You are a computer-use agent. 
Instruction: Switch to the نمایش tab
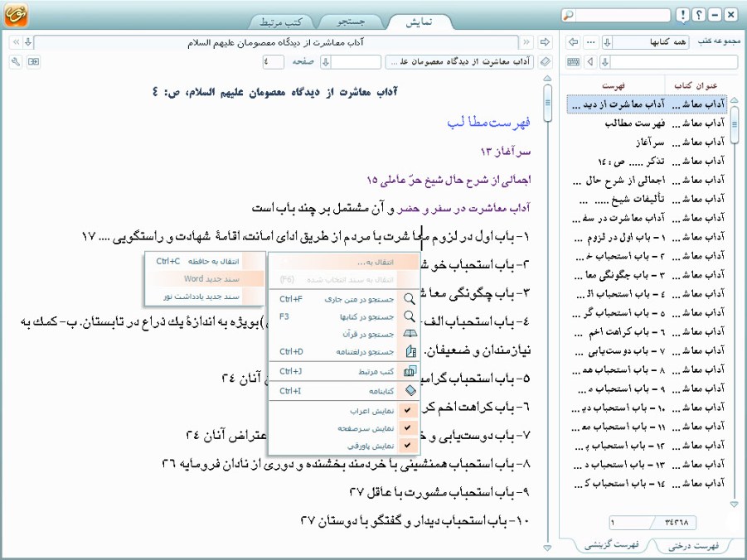click(x=420, y=22)
